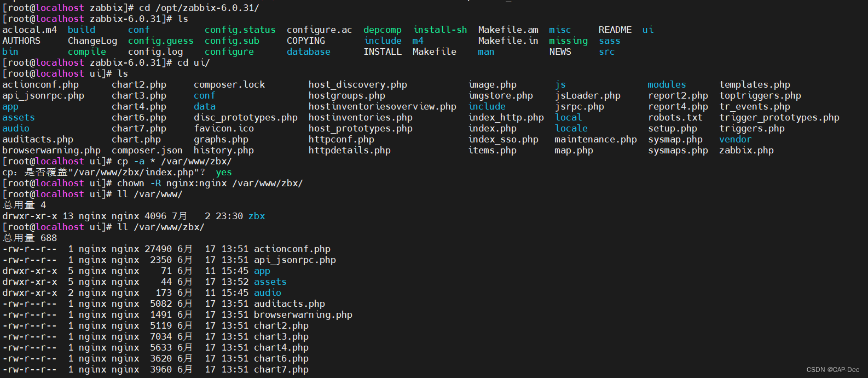This screenshot has width=868, height=378.
Task: Select the 'src' directory name
Action: click(607, 51)
